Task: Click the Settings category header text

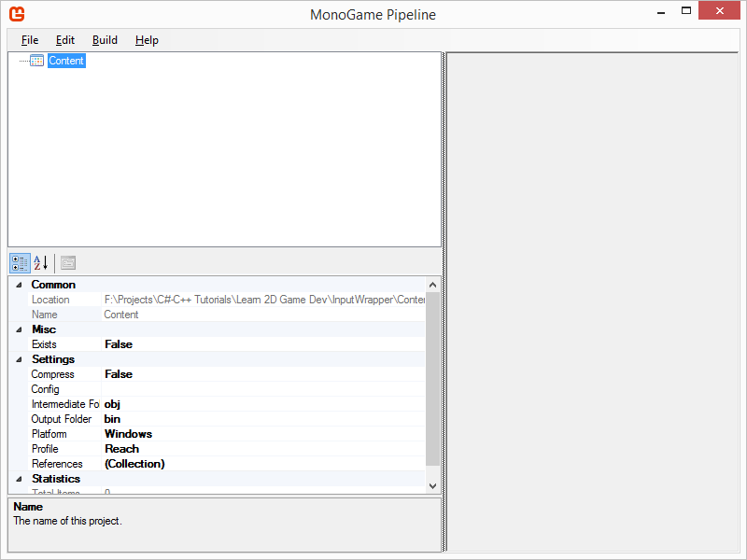Action: click(x=53, y=359)
